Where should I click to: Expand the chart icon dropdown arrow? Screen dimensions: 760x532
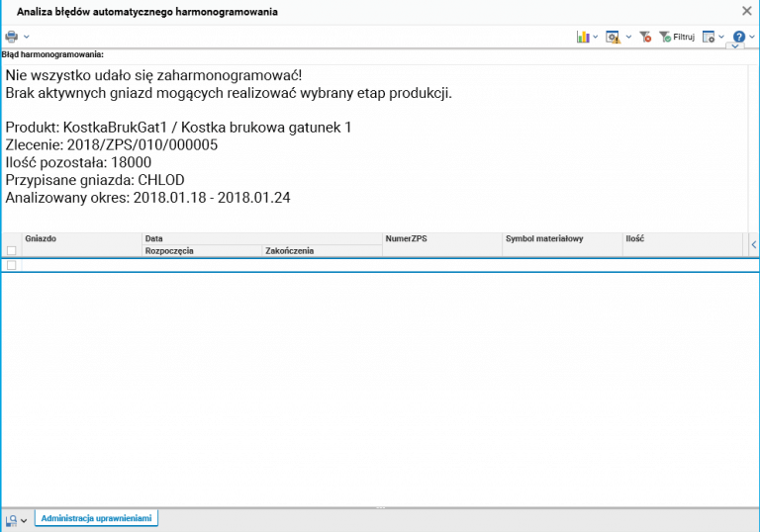(596, 37)
